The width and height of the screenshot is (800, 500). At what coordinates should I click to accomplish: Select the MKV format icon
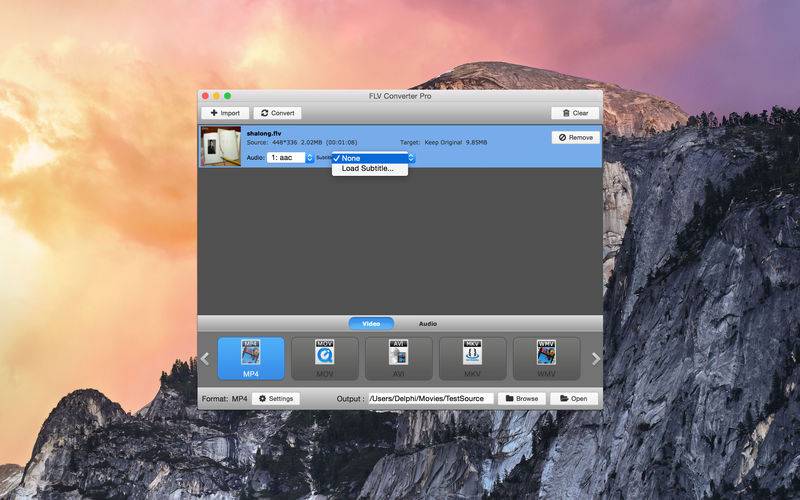(x=472, y=359)
